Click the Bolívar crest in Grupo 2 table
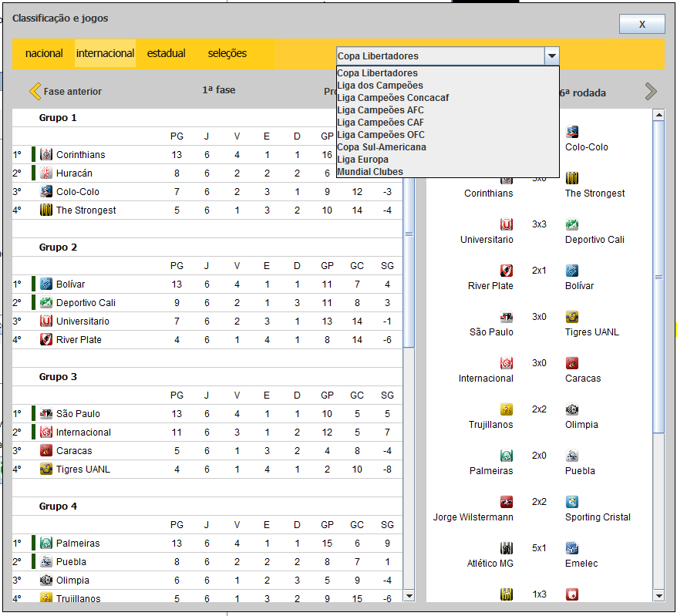The image size is (677, 616). (46, 284)
